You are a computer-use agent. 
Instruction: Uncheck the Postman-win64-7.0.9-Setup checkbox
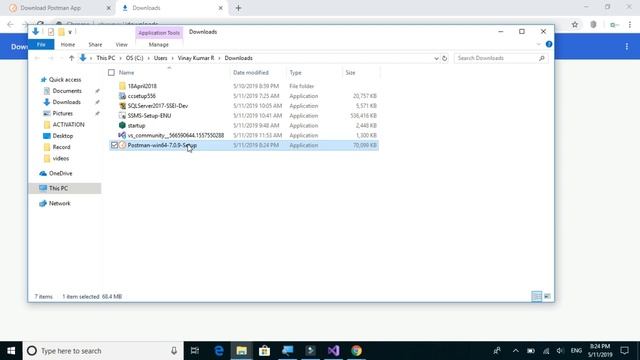point(114,145)
